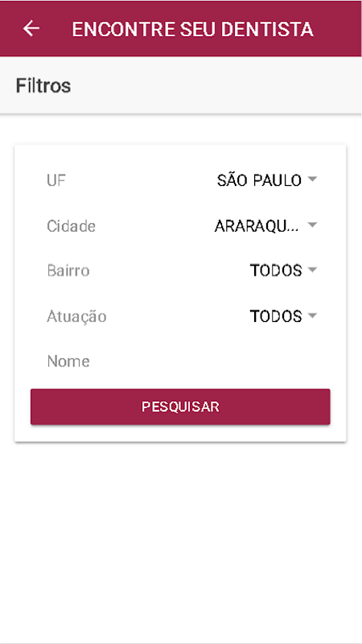Image resolution: width=362 pixels, height=644 pixels.
Task: Go back using the header arrow
Action: pos(31,28)
